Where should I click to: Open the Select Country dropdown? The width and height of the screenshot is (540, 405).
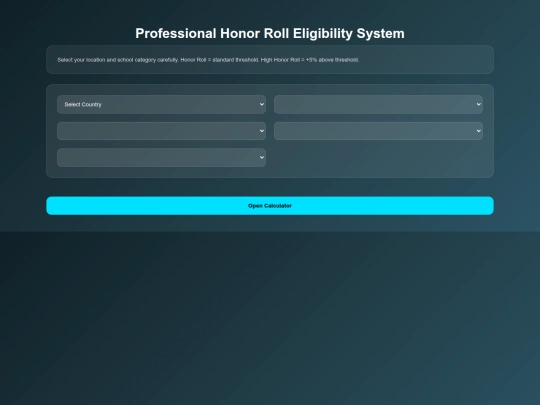pyautogui.click(x=161, y=104)
